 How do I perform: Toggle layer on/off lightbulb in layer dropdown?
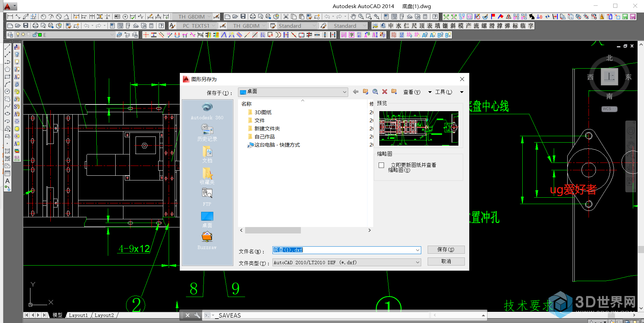[18, 35]
